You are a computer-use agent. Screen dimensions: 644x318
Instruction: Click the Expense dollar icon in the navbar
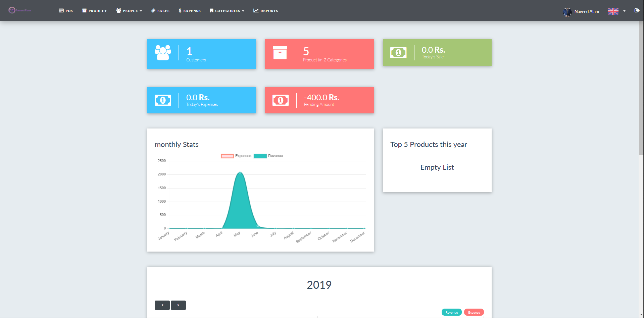pos(180,10)
